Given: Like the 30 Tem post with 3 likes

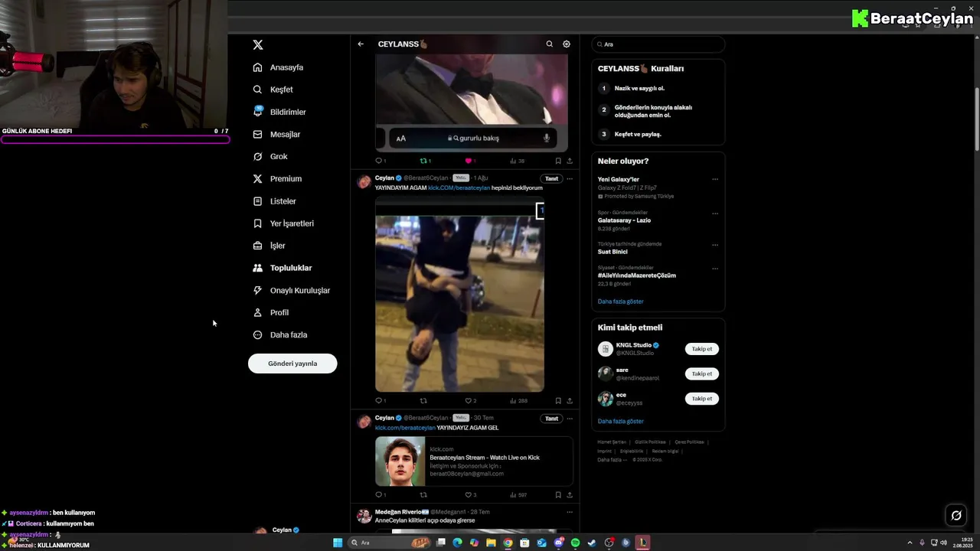Looking at the screenshot, I should tap(470, 495).
